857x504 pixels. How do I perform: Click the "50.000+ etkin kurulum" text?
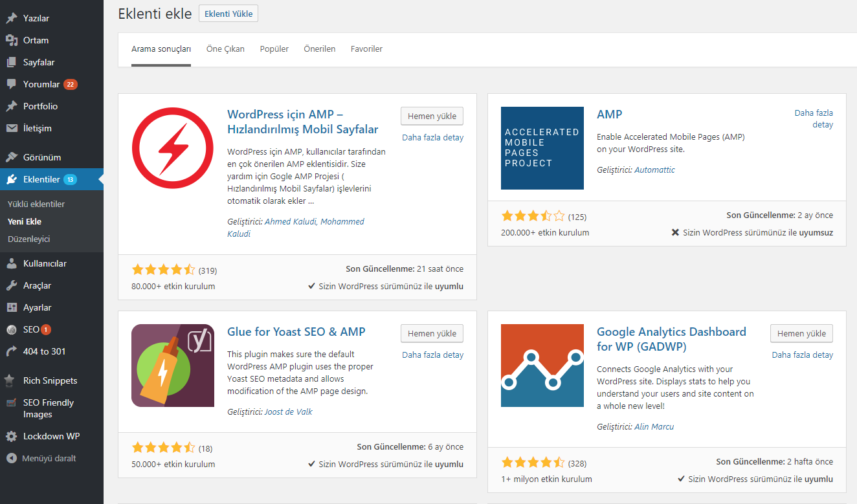point(173,465)
